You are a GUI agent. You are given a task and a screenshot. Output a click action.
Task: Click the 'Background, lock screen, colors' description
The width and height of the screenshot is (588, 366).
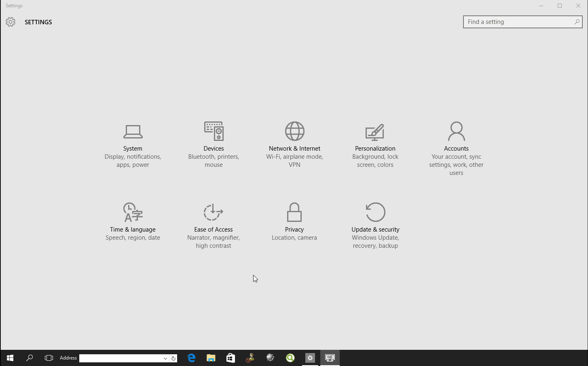tap(375, 161)
